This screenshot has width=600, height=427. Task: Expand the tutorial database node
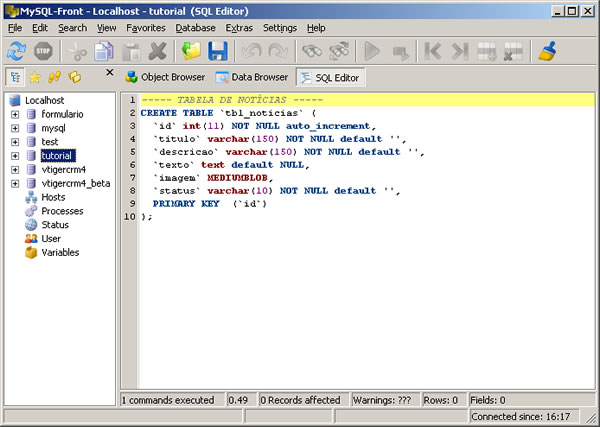15,156
